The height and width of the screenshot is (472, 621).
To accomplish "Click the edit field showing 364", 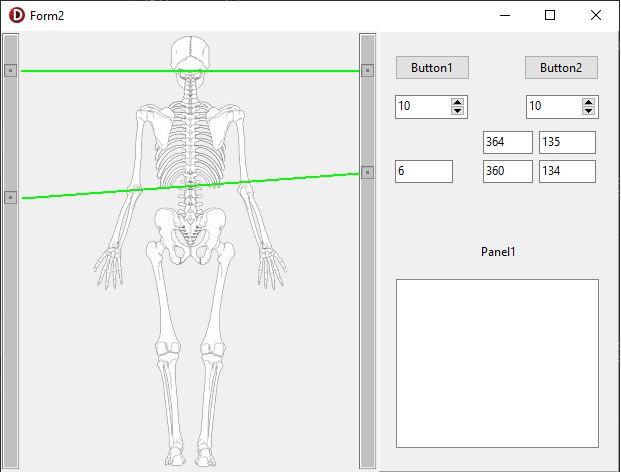I will pos(508,142).
